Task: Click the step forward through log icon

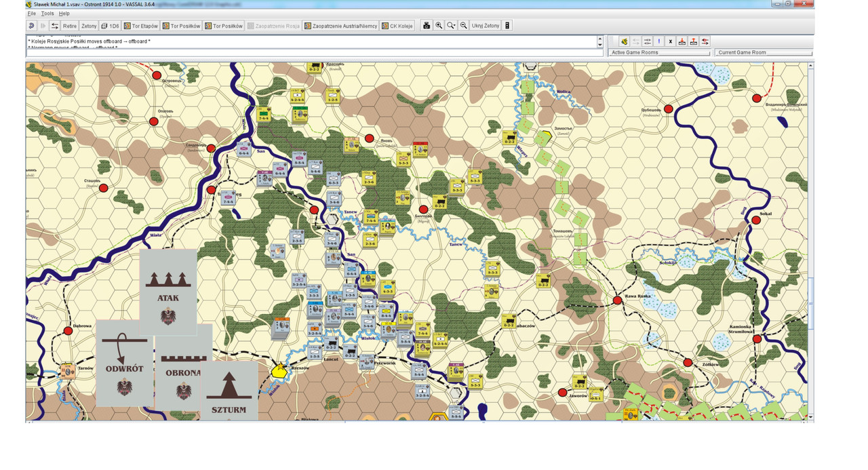Action: click(x=43, y=26)
